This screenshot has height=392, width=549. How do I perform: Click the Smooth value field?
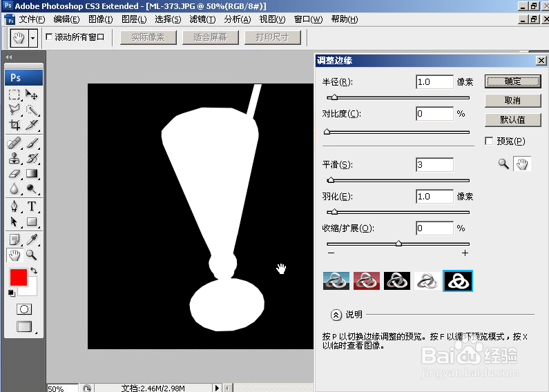[x=434, y=165]
